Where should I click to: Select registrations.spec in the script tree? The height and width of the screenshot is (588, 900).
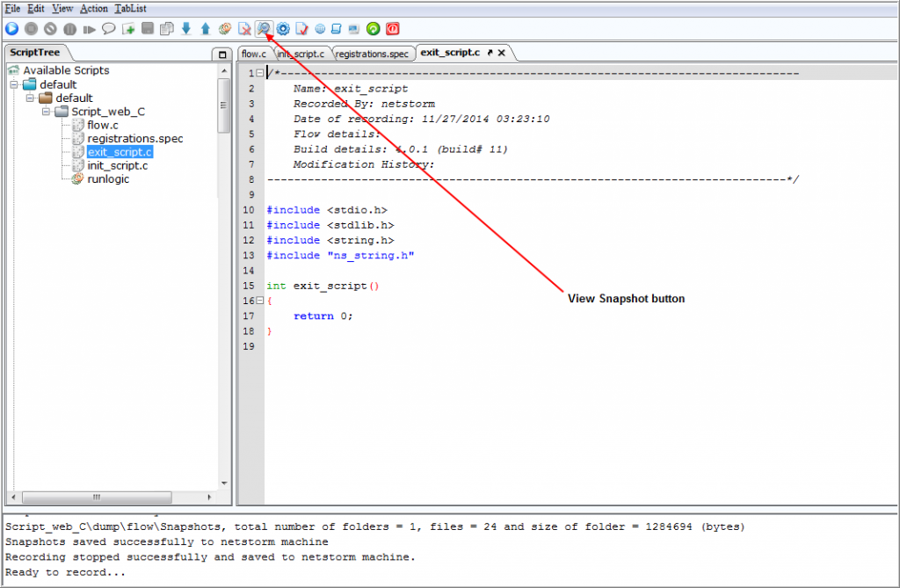(134, 138)
